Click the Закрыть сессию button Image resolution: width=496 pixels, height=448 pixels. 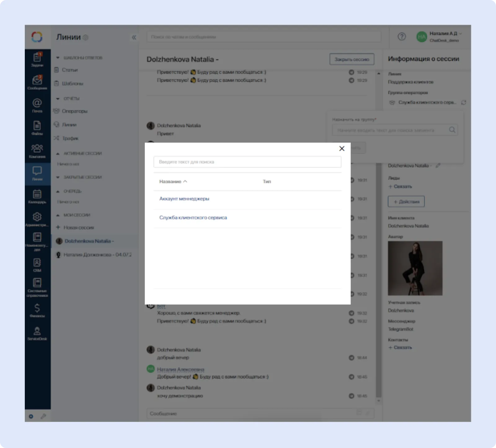[352, 59]
